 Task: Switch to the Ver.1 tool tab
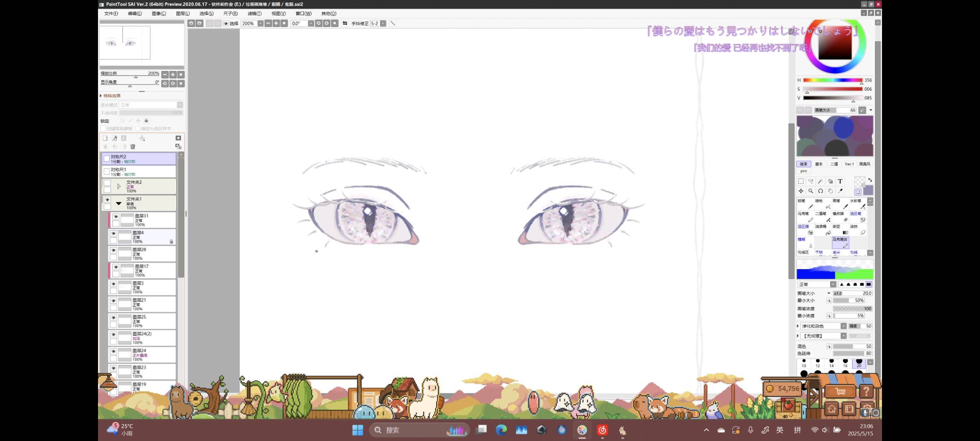coord(849,164)
